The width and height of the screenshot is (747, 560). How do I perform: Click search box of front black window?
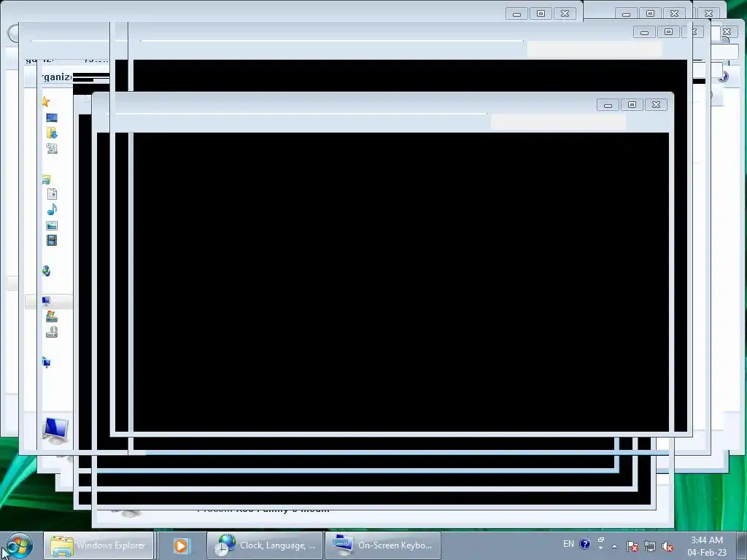pos(558,122)
